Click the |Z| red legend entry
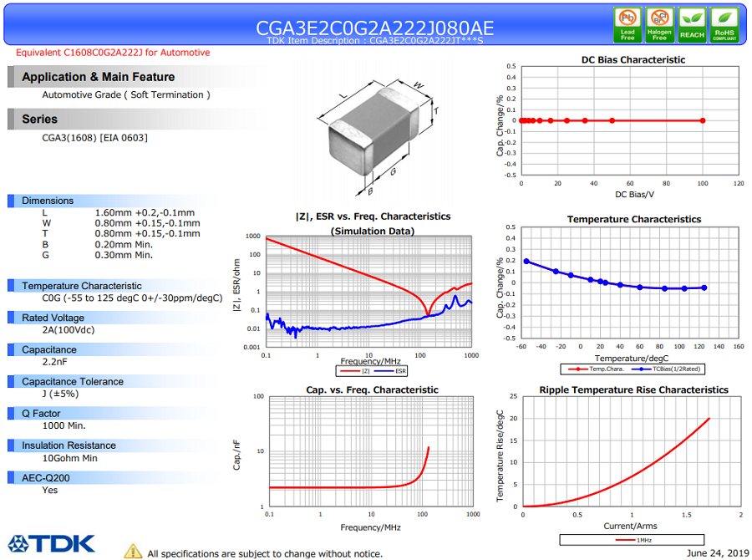This screenshot has width=752, height=560. [357, 370]
